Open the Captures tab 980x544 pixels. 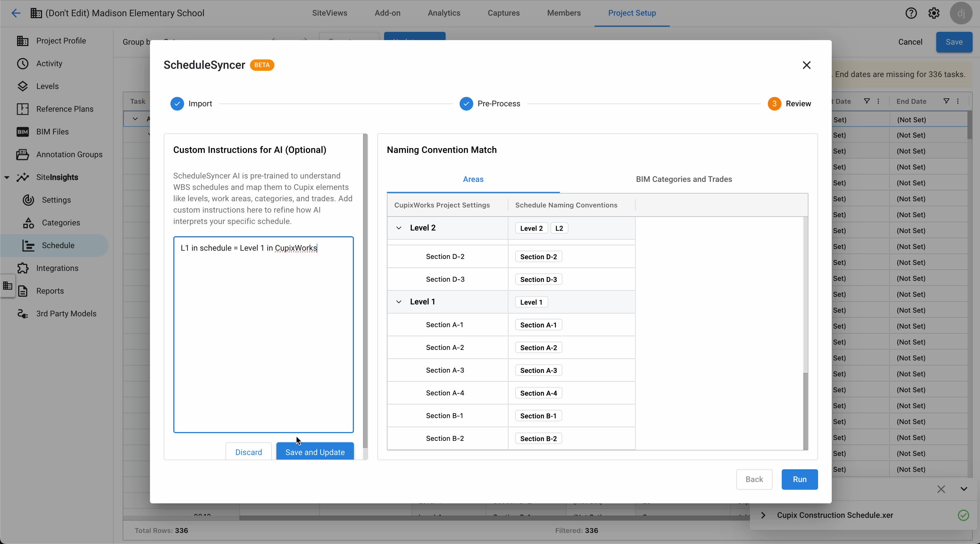(504, 13)
